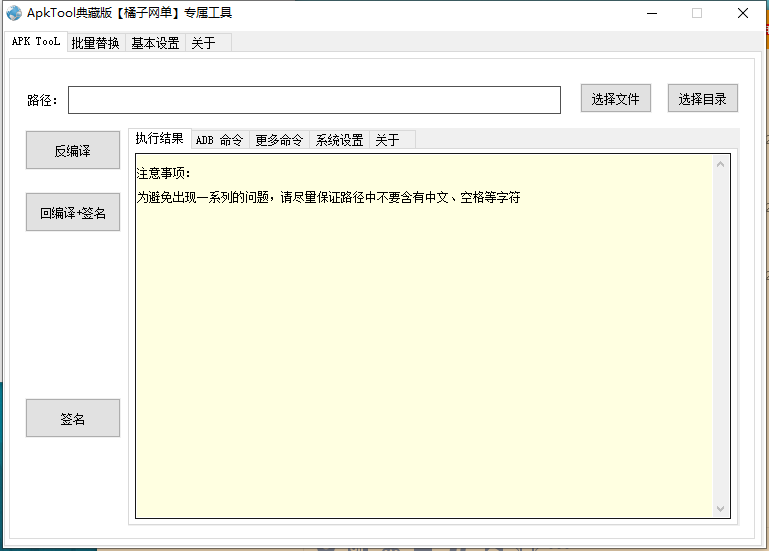Click into the 路径 input field
The width and height of the screenshot is (769, 551).
click(x=314, y=100)
